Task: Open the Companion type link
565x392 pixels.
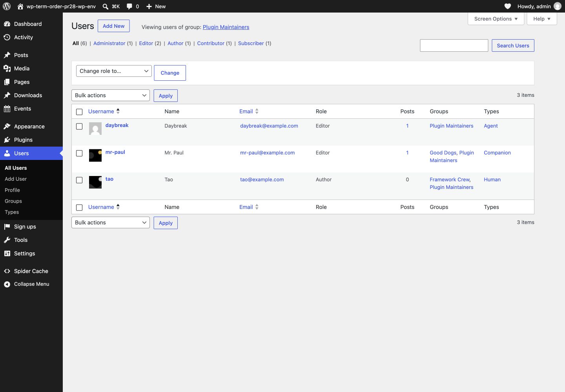Action: [x=497, y=152]
